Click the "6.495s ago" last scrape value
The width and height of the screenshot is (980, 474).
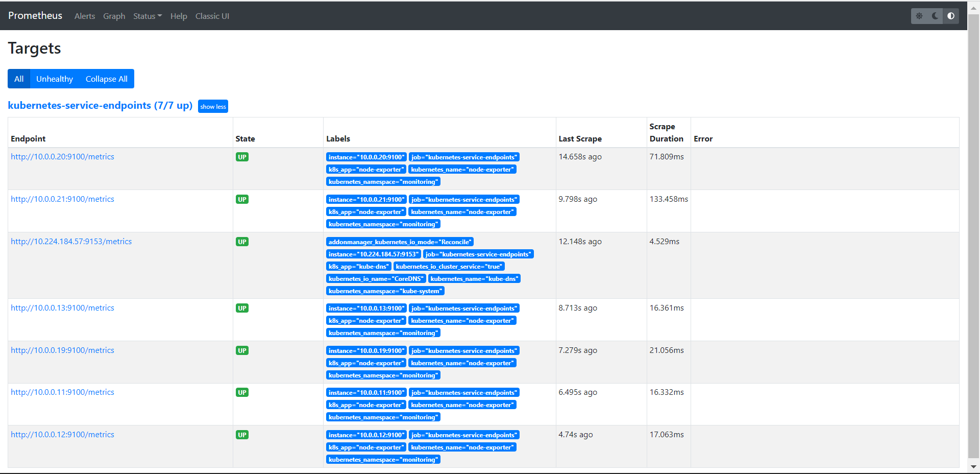tap(578, 392)
